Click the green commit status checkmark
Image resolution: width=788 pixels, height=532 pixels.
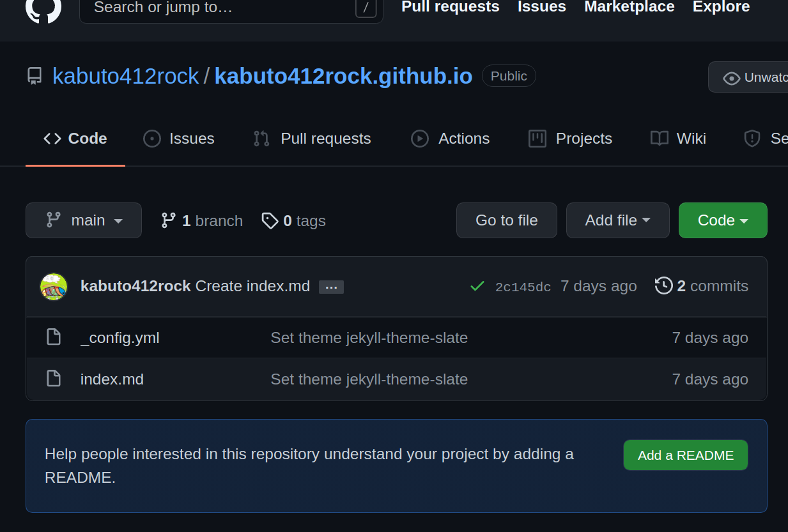[477, 287]
